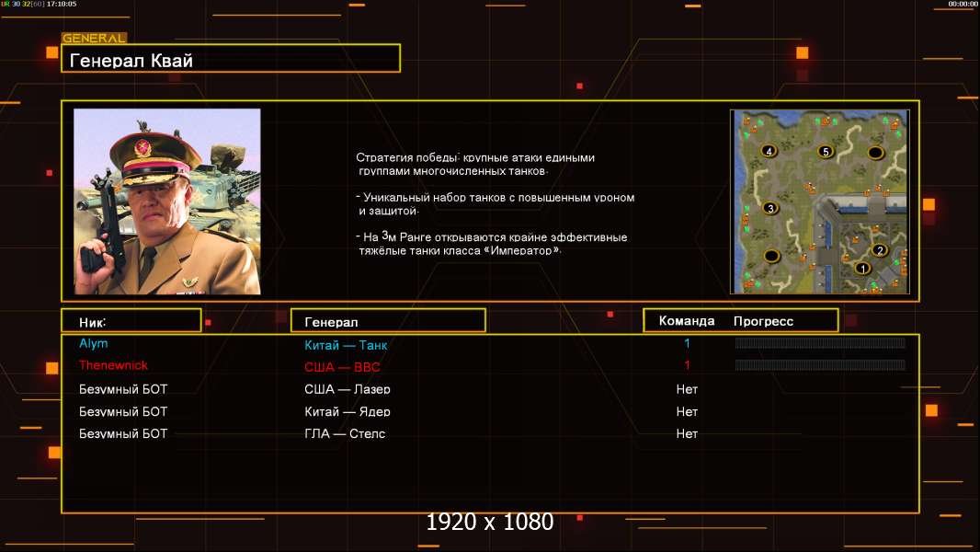
Task: Click 'Нет' team in США — Лазер row
Action: 687,389
